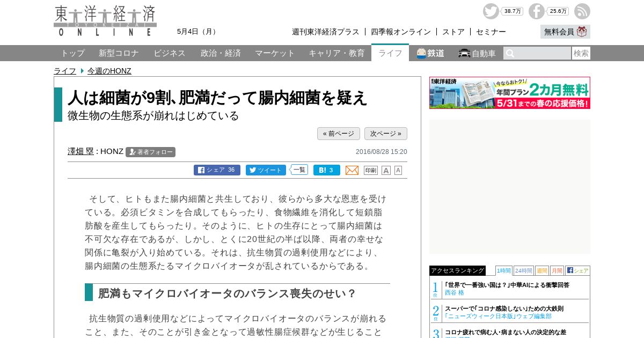Click the gift box icon by 無料会員

tap(582, 32)
